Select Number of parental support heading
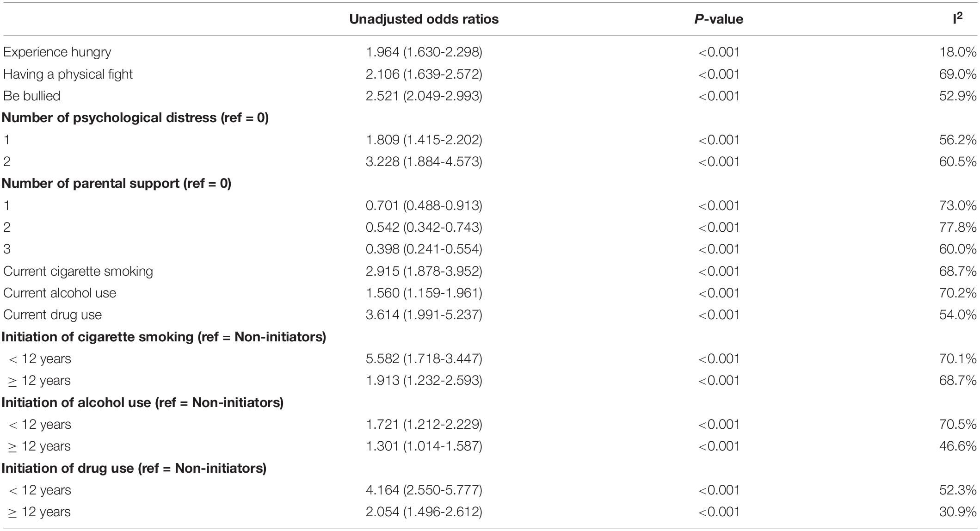The width and height of the screenshot is (980, 531). click(117, 184)
